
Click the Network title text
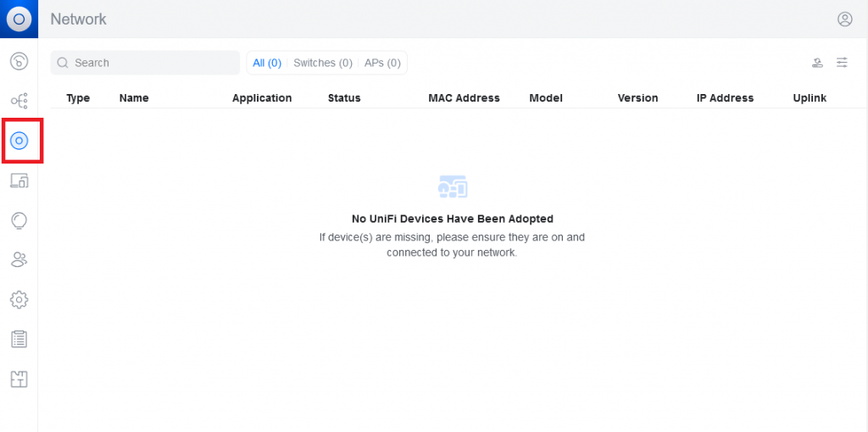coord(79,19)
